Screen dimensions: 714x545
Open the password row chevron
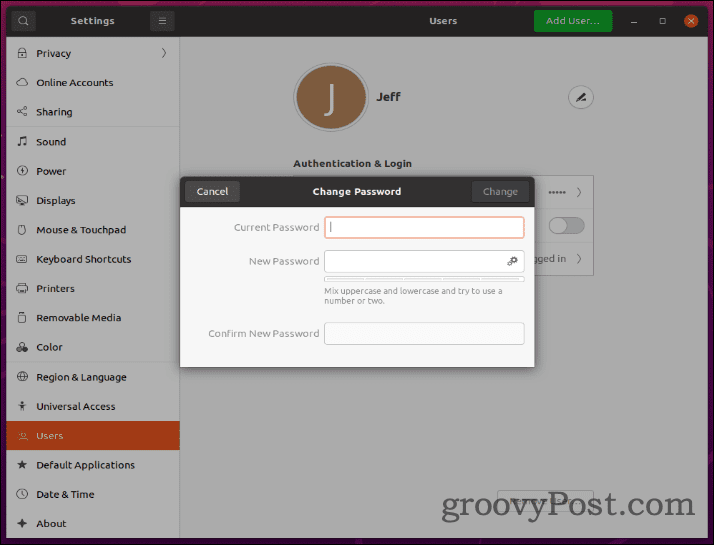click(x=578, y=192)
